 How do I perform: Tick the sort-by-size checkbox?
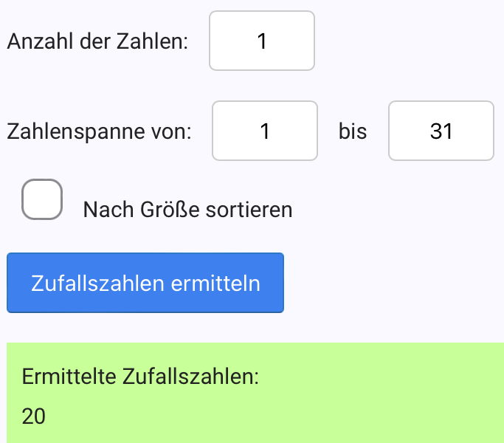click(41, 199)
